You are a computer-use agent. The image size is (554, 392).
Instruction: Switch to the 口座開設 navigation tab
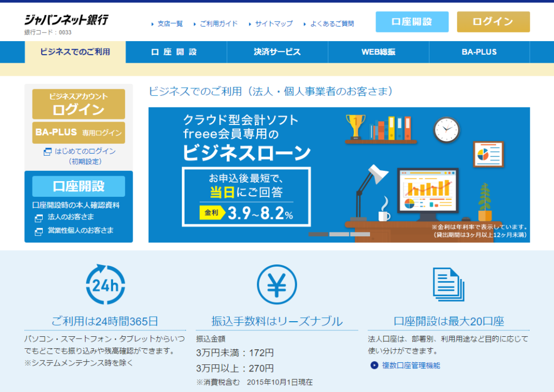tap(175, 52)
